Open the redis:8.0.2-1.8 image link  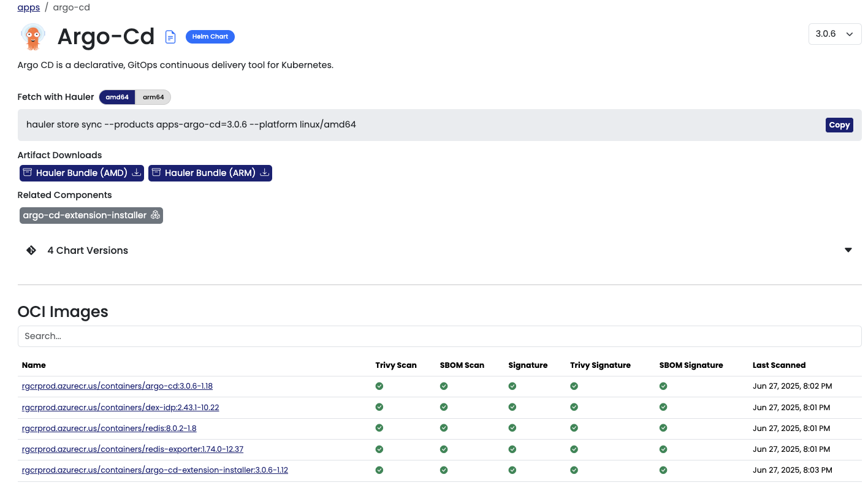click(x=109, y=428)
